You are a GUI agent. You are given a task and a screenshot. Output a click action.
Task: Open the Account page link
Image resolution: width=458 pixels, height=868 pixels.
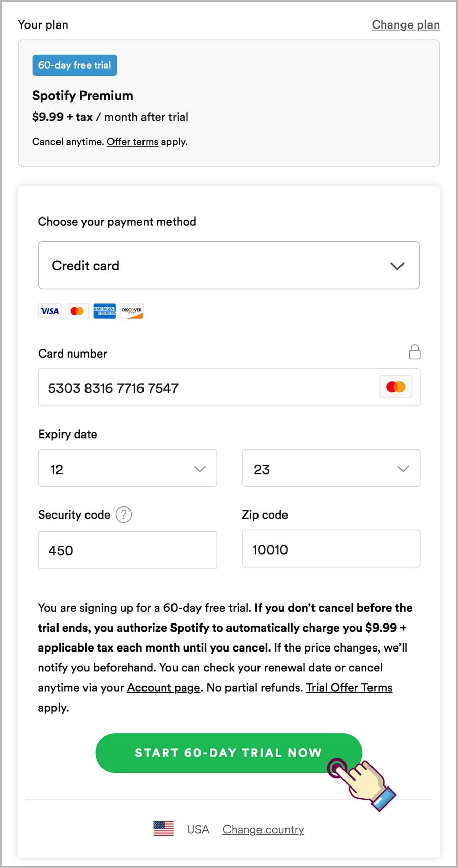pos(163,688)
